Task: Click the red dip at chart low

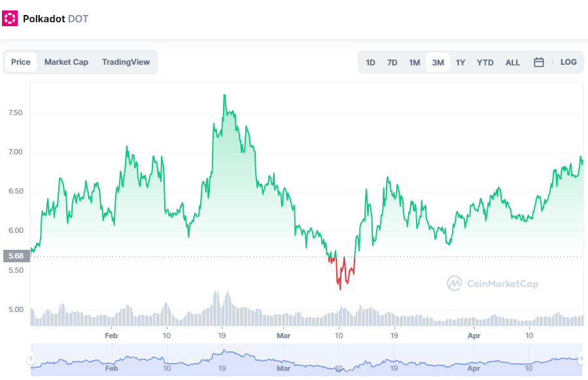Action: click(340, 288)
